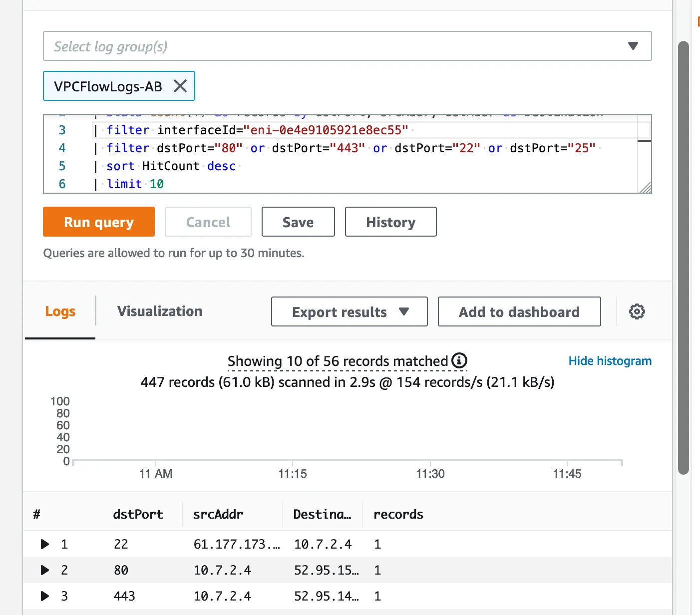Remove the VPCFlowLogs-AB log group tag

pyautogui.click(x=180, y=86)
